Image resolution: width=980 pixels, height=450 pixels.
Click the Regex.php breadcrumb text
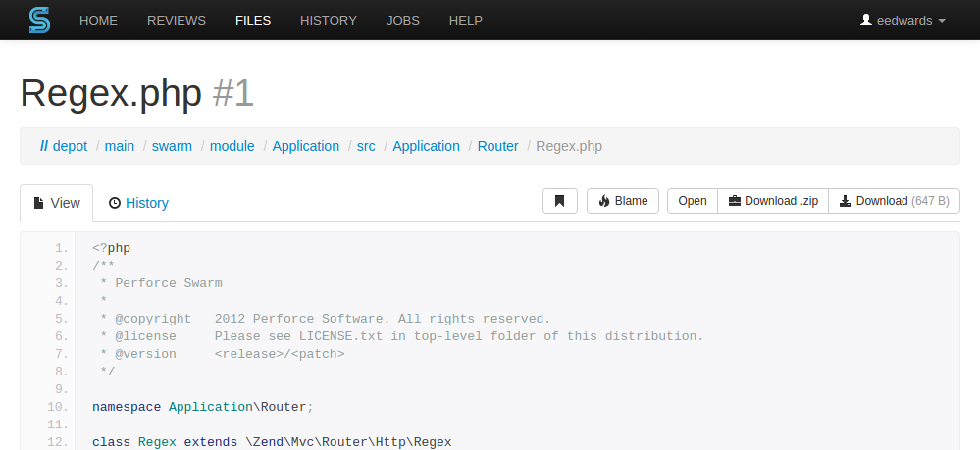pyautogui.click(x=569, y=146)
